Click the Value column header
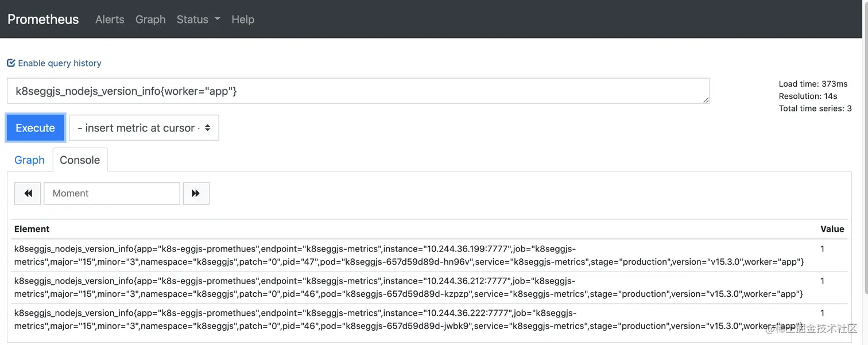This screenshot has width=868, height=345. click(832, 229)
